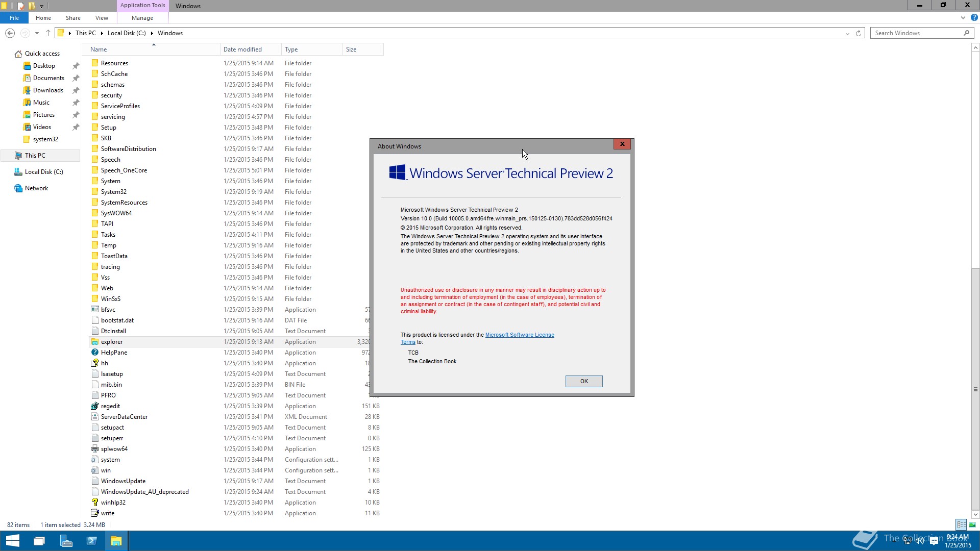Click the volume icon in system tray
The height and width of the screenshot is (551, 980).
coord(920,541)
